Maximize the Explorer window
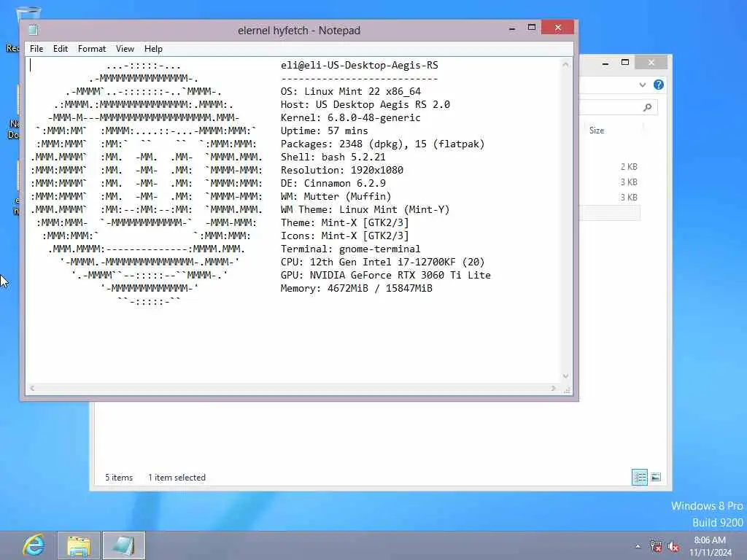 (x=625, y=63)
